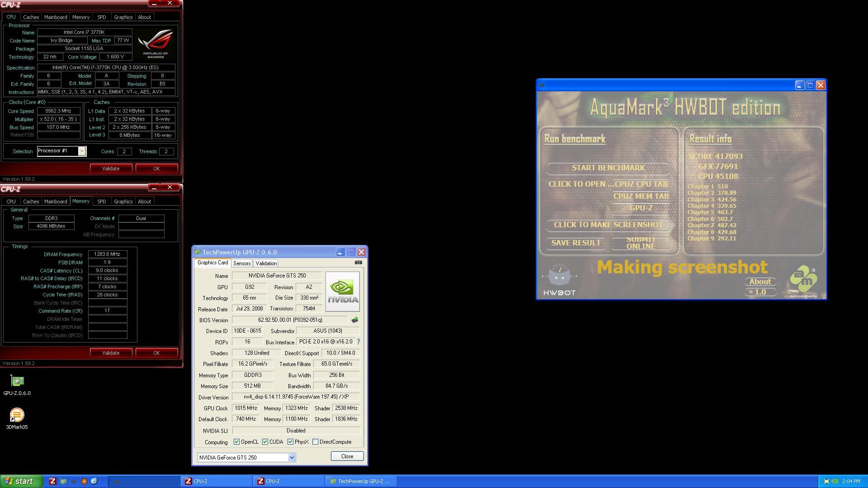Click START BENCHMARK in AquaMark
The height and width of the screenshot is (488, 868).
608,168
